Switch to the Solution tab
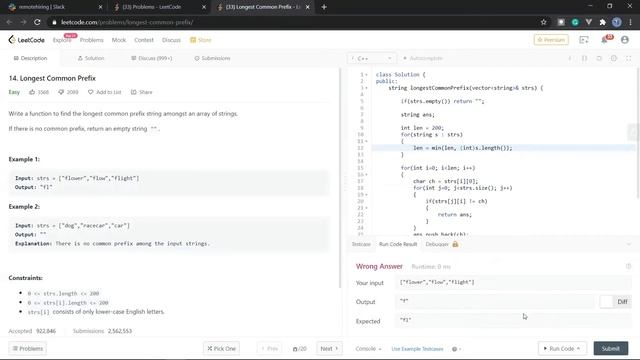Viewport: 640px width, 360px height. pos(91,58)
